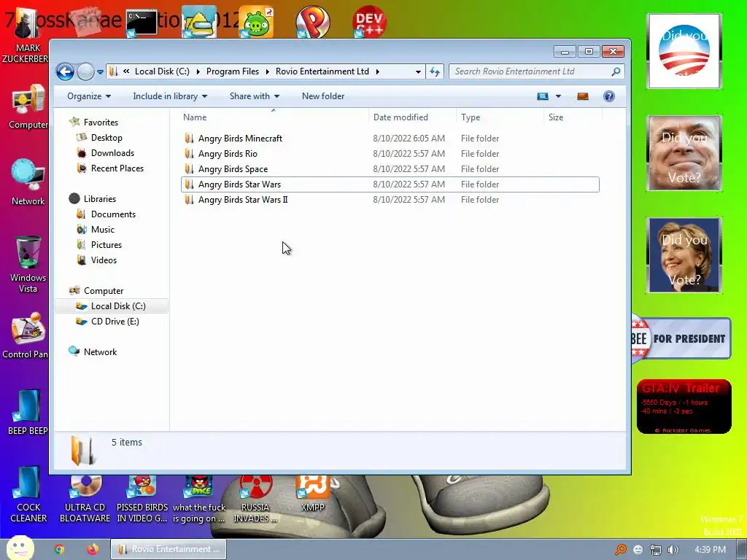
Task: Select the Computer desktop icon
Action: 28,107
